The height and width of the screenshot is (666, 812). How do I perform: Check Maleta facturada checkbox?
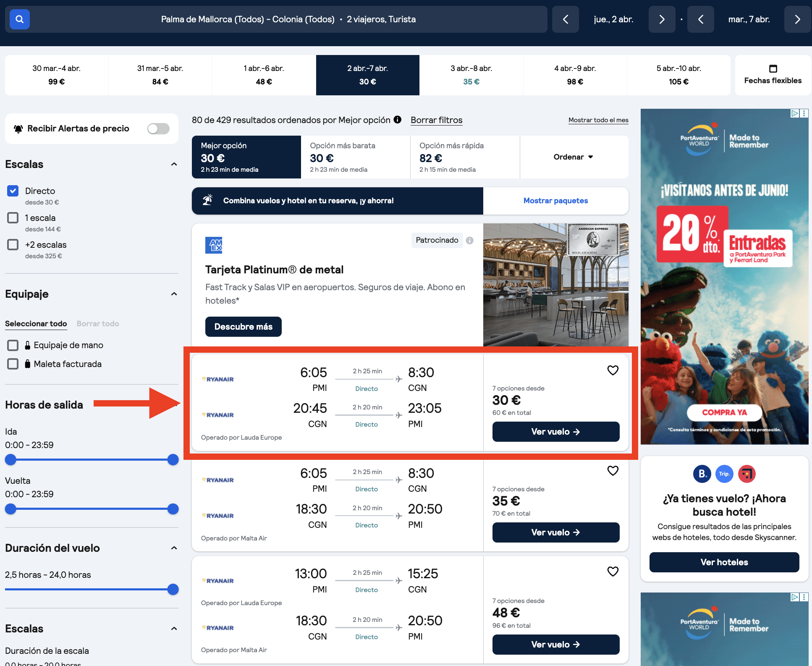pyautogui.click(x=13, y=364)
